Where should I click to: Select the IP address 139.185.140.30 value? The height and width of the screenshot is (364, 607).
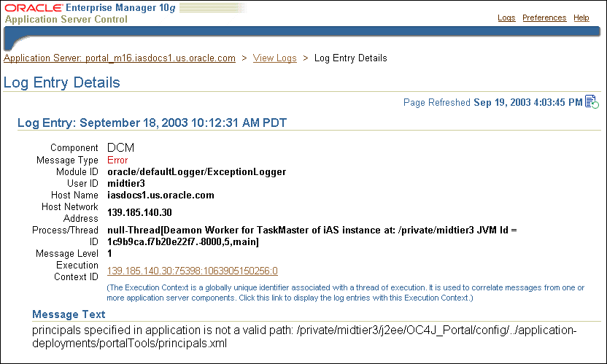tap(139, 212)
